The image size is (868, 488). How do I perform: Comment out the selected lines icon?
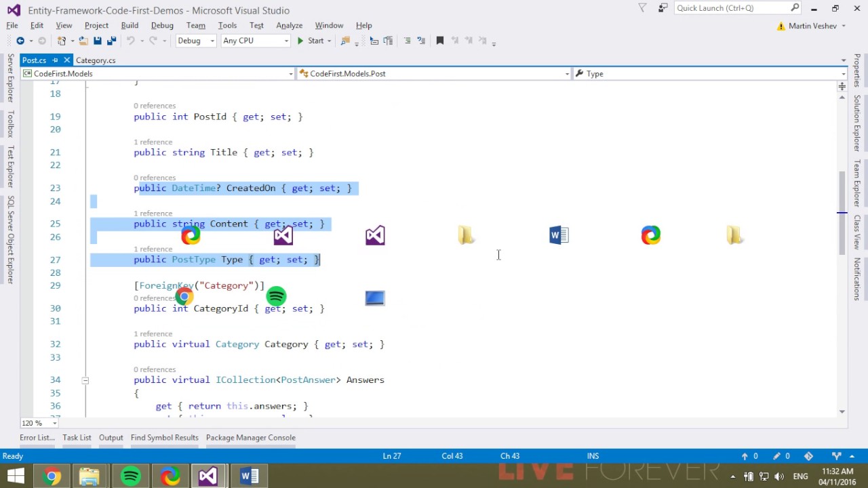click(x=407, y=41)
